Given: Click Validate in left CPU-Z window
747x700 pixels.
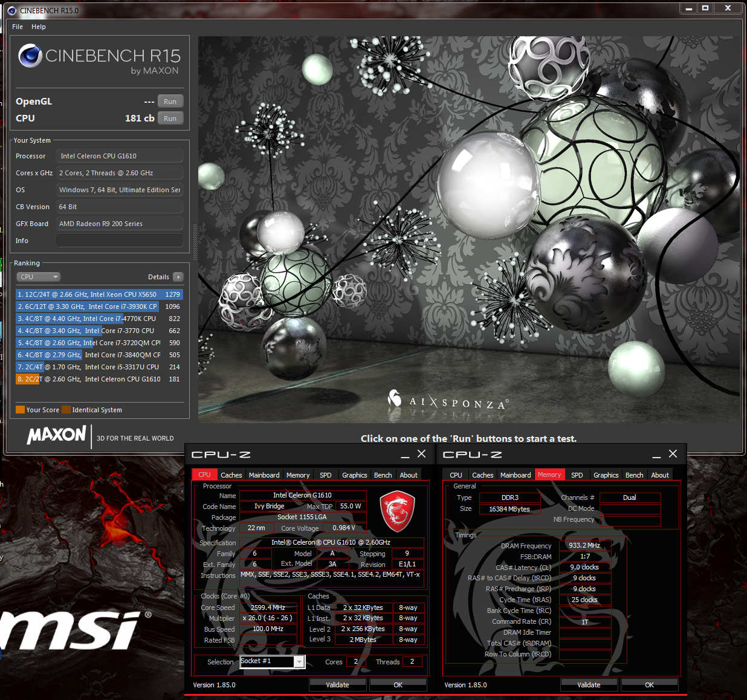Looking at the screenshot, I should pyautogui.click(x=337, y=685).
